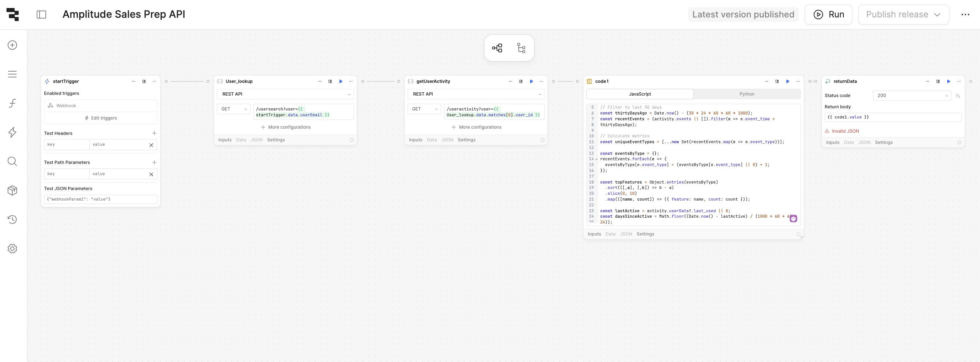This screenshot has height=362, width=980.
Task: Run the code1 block
Action: click(787, 81)
